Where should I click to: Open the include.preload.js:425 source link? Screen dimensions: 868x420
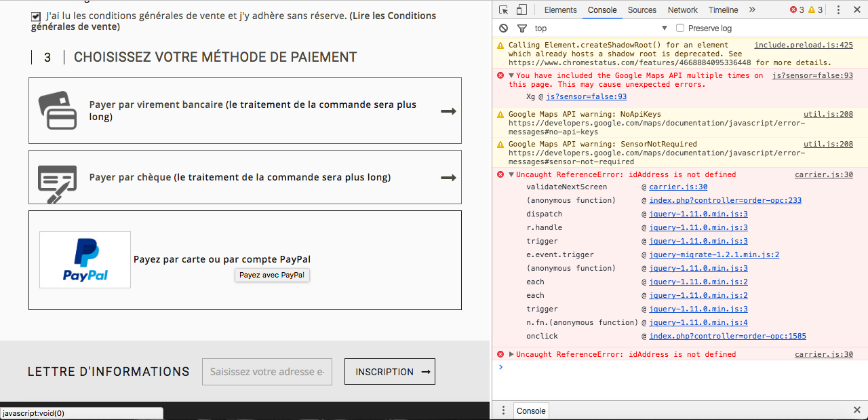[804, 45]
